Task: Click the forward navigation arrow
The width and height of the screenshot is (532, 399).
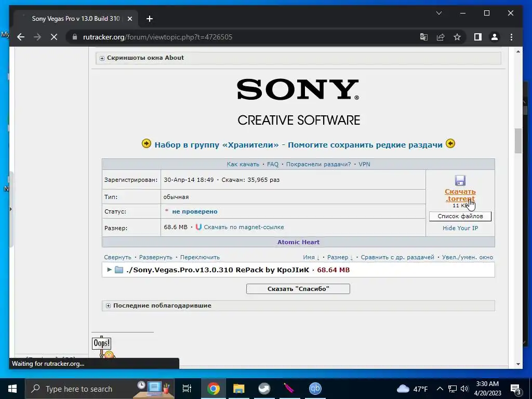Action: click(x=37, y=37)
